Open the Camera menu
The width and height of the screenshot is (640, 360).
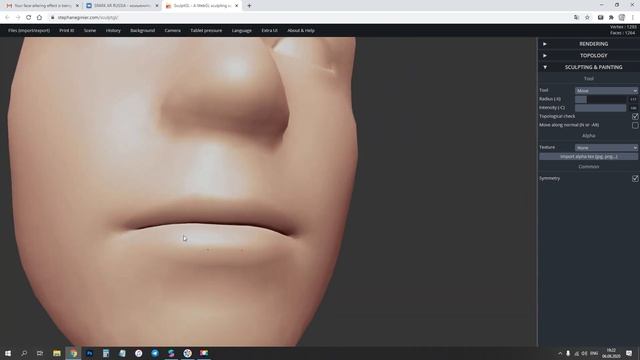(173, 31)
